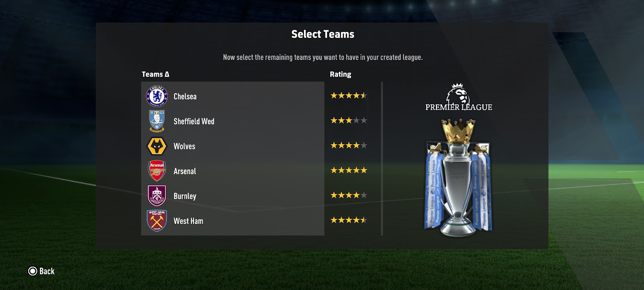Viewport: 644px width, 290px height.
Task: Click the West Ham hammers crest
Action: tap(157, 221)
